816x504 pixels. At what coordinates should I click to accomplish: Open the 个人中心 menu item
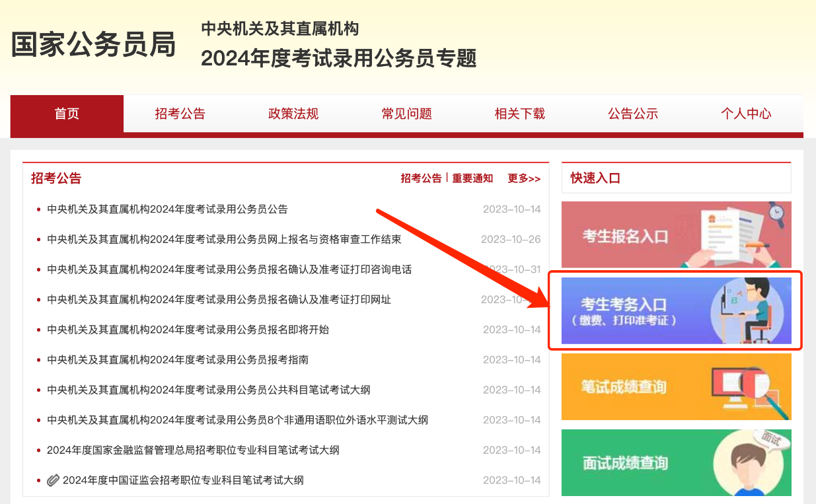746,114
